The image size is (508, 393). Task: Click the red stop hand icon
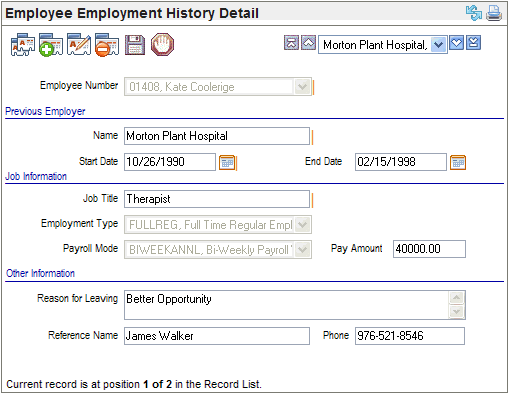tap(162, 44)
